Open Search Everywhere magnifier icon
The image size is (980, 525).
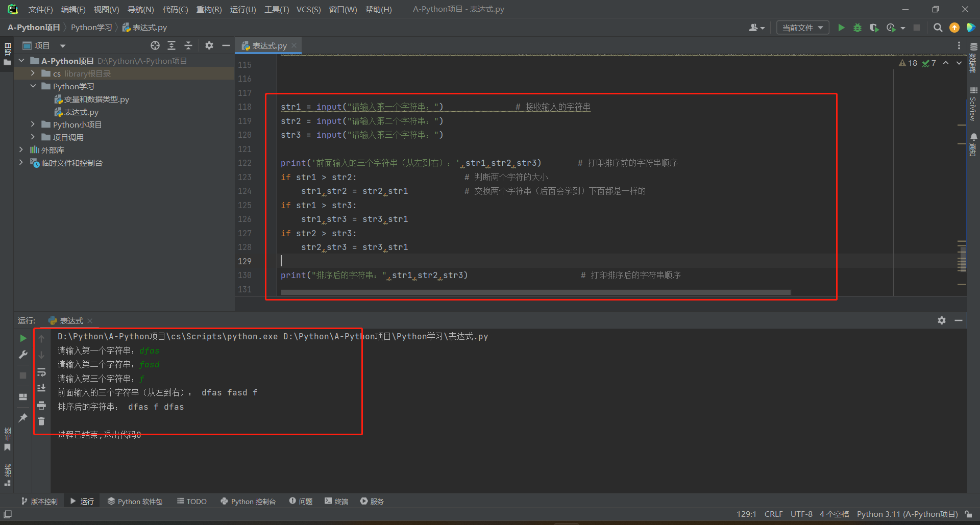(938, 28)
